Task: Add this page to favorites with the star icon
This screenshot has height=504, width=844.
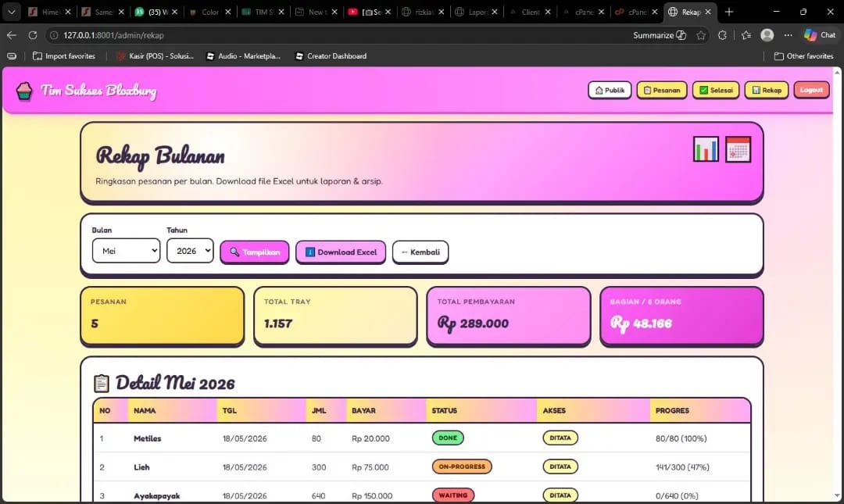Action: [x=701, y=35]
